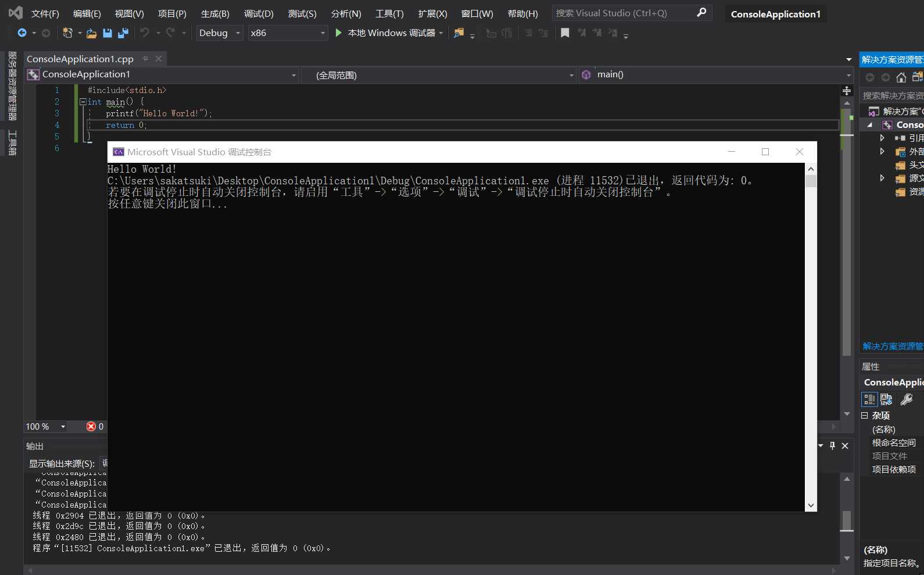Select the 头文件 folder in Solution Explorer
The height and width of the screenshot is (575, 924).
click(909, 165)
